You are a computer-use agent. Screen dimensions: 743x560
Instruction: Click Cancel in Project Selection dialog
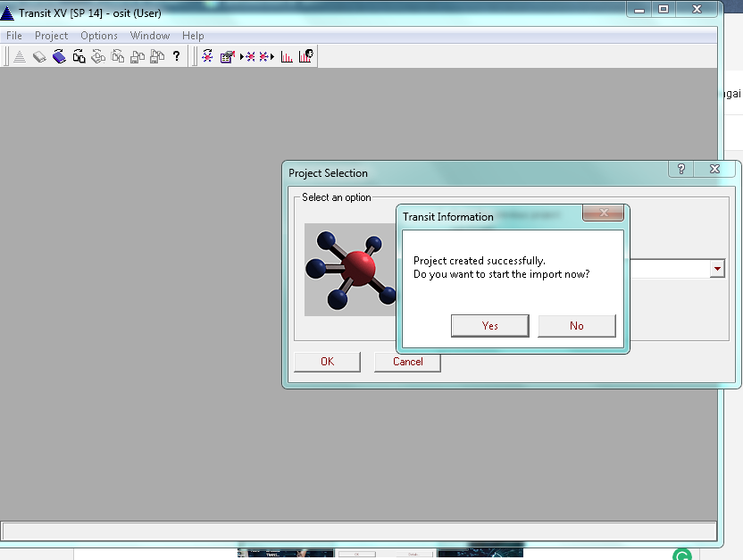(407, 362)
